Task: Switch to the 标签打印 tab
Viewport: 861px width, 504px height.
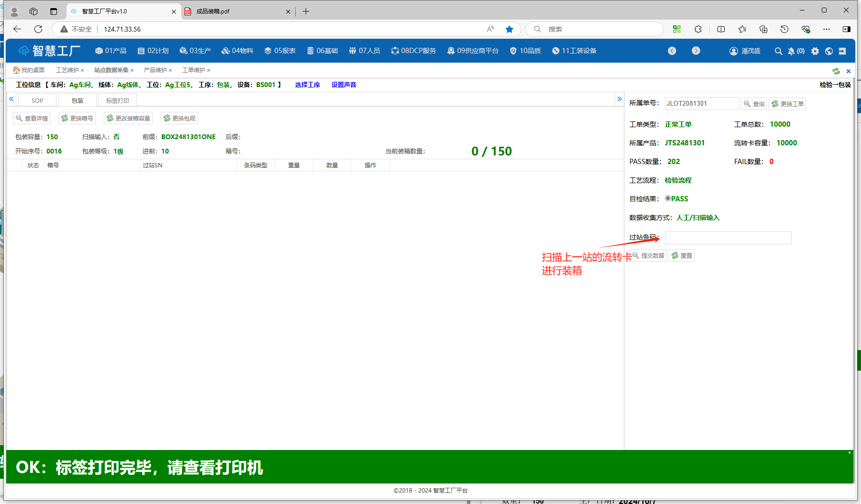Action: (117, 100)
